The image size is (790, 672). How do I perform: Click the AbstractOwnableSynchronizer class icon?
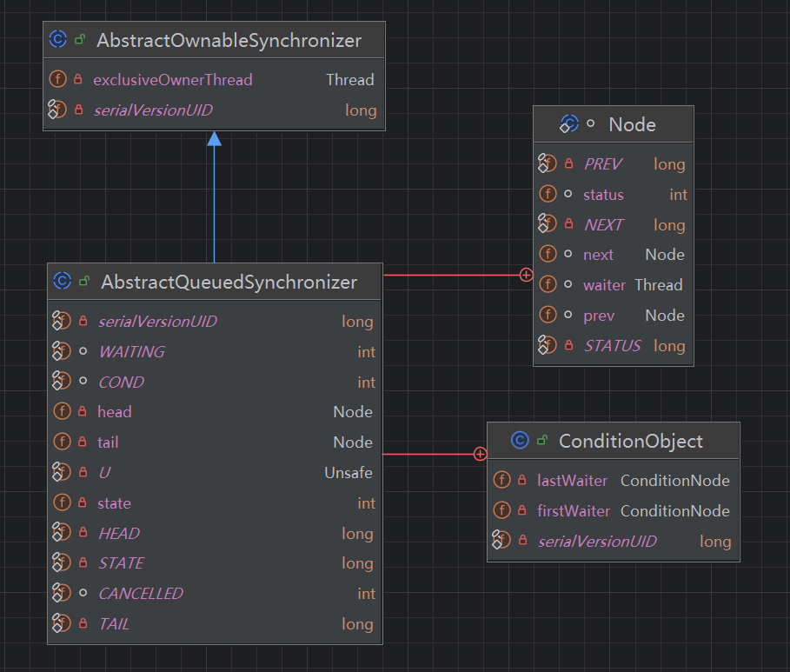point(58,39)
